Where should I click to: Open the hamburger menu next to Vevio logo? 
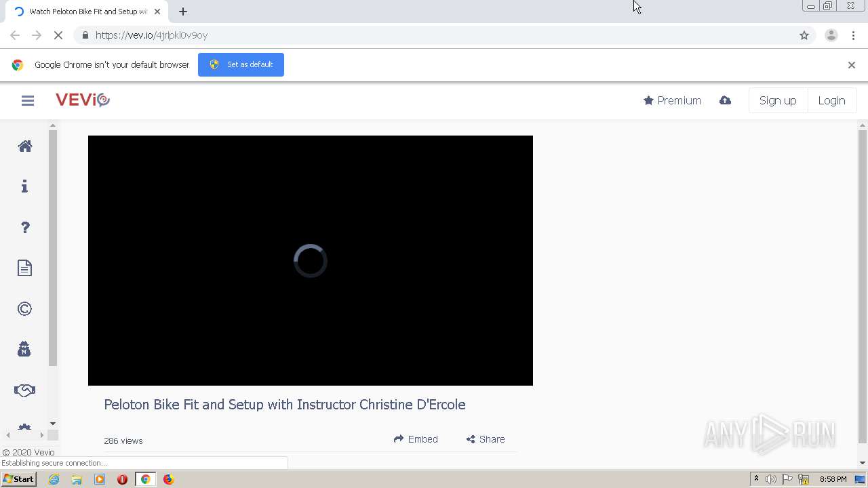(x=28, y=100)
